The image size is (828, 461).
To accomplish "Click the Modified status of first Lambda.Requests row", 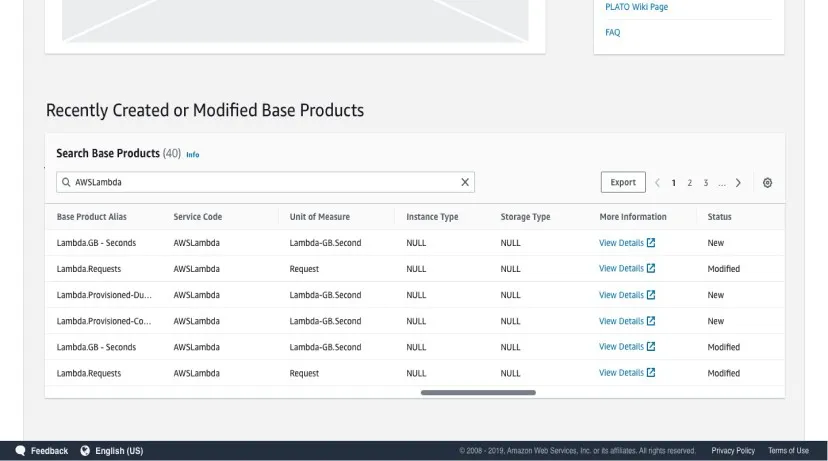I will click(723, 269).
